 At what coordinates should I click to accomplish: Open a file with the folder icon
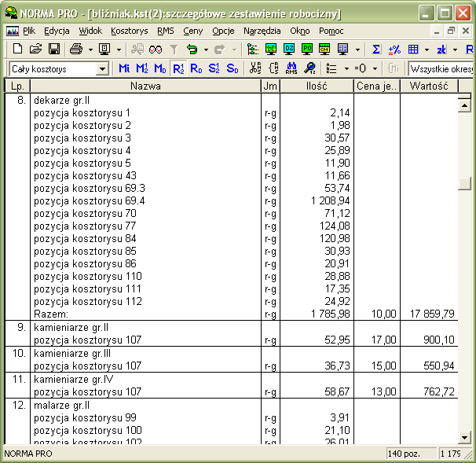click(35, 49)
